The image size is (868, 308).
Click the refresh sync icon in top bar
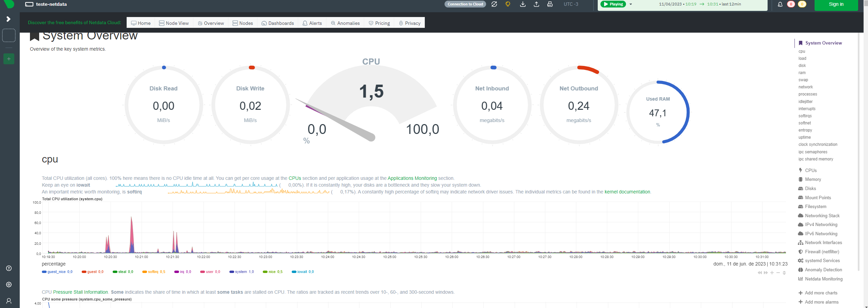pyautogui.click(x=494, y=4)
